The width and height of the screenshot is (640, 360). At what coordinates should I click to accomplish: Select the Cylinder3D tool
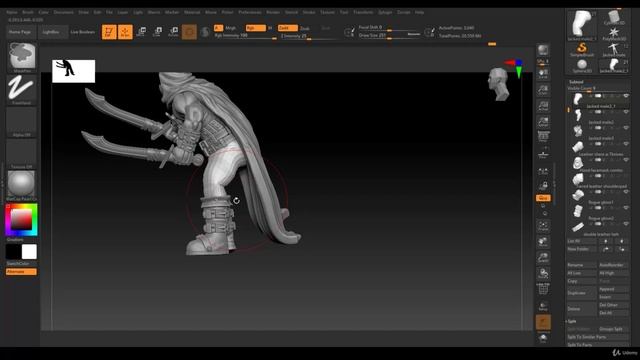click(614, 18)
